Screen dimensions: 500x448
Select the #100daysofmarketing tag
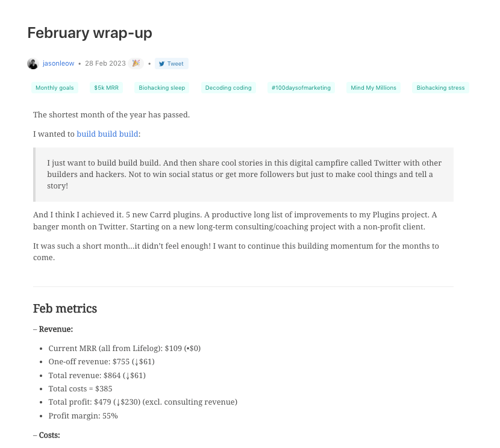coord(301,88)
